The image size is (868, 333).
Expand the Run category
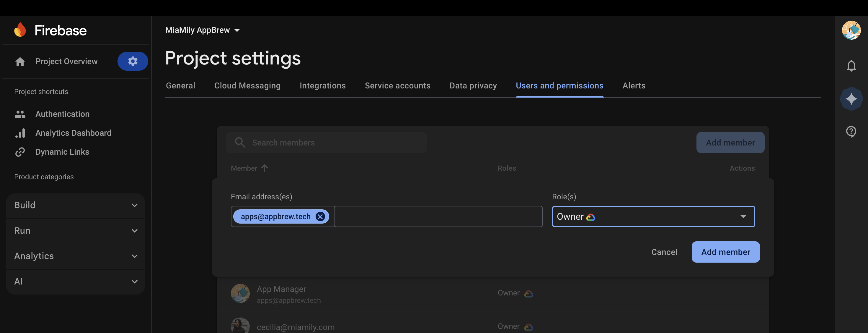[x=76, y=230]
